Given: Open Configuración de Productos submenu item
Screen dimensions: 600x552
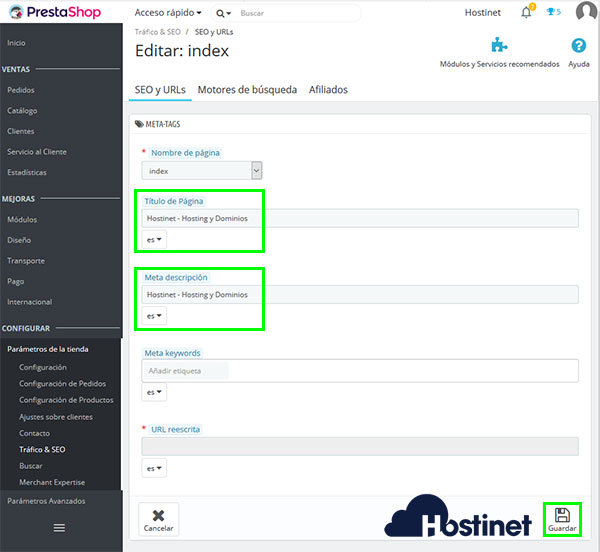Looking at the screenshot, I should [x=66, y=400].
